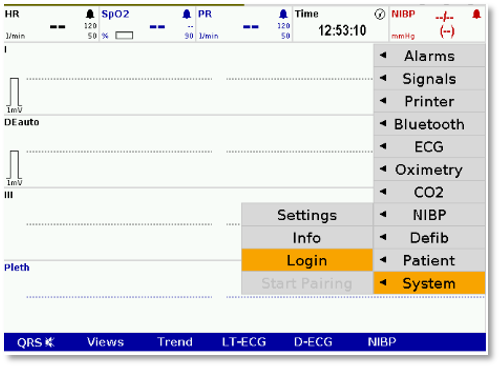Expand the arrow next to Printer
Screen dimensions: 500x368
click(x=383, y=100)
